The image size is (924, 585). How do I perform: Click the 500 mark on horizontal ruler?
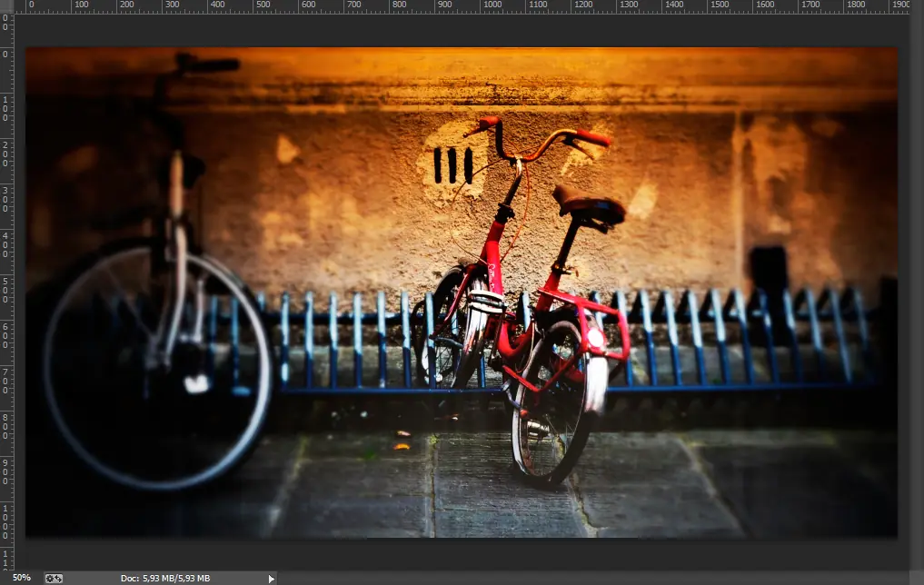265,6
